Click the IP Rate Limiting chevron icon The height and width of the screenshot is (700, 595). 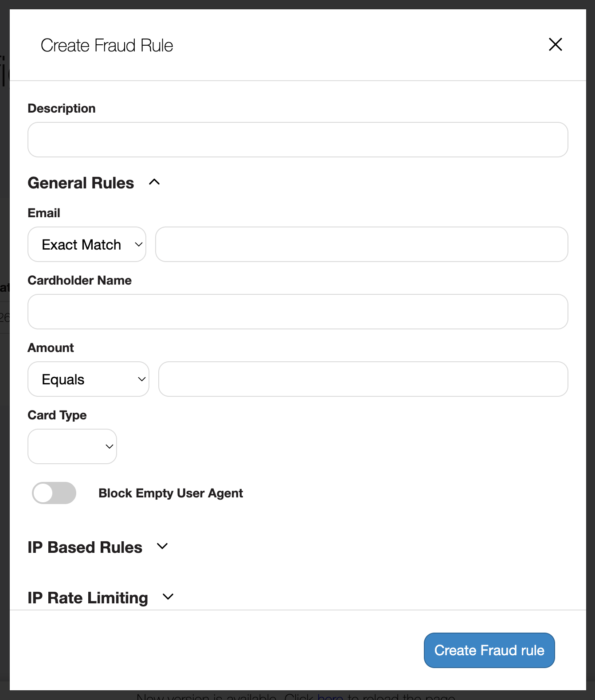tap(168, 597)
